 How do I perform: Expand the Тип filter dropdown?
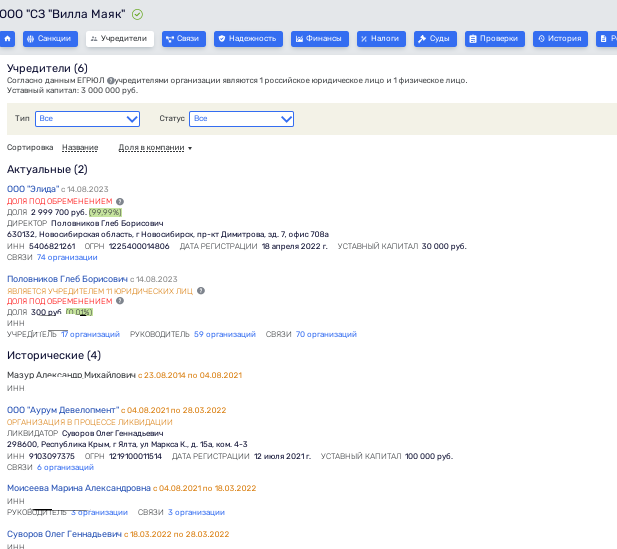pyautogui.click(x=87, y=119)
